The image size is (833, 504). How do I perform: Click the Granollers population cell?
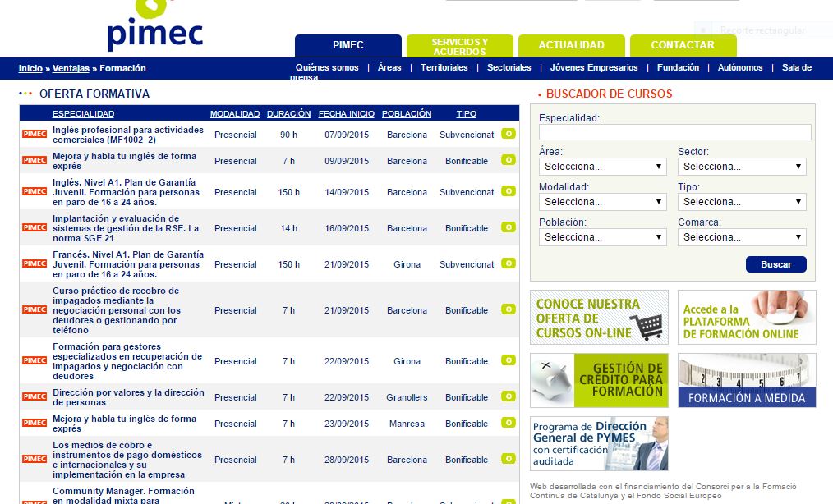coord(407,397)
